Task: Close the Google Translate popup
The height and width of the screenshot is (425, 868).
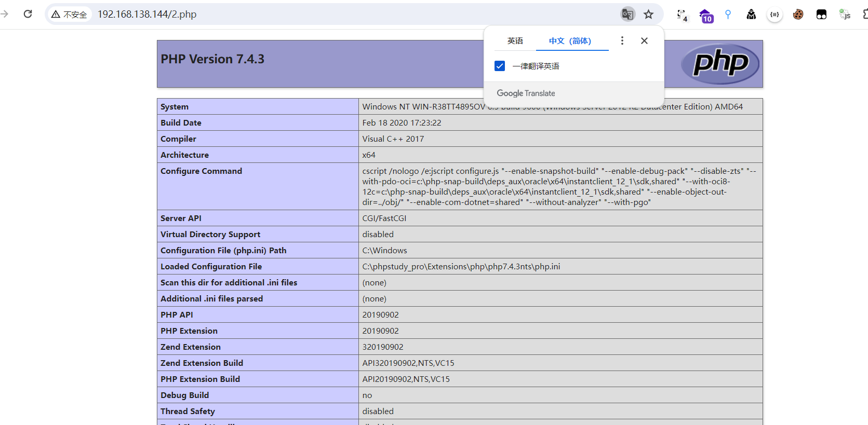Action: click(x=644, y=40)
